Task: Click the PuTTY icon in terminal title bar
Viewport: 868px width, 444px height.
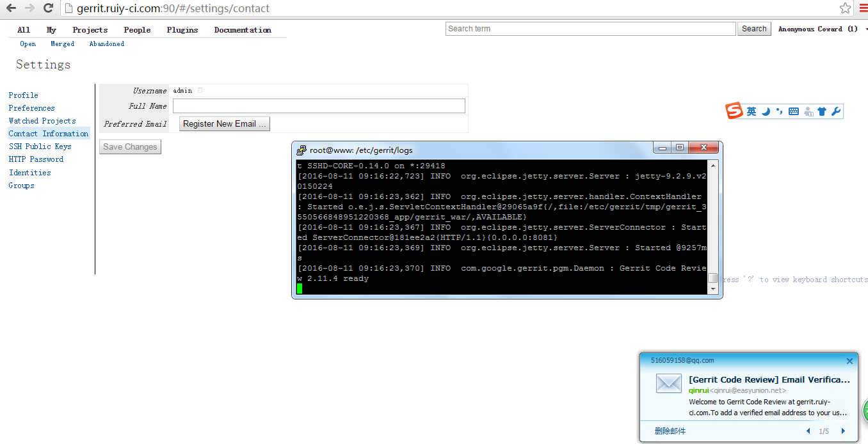Action: click(x=301, y=150)
